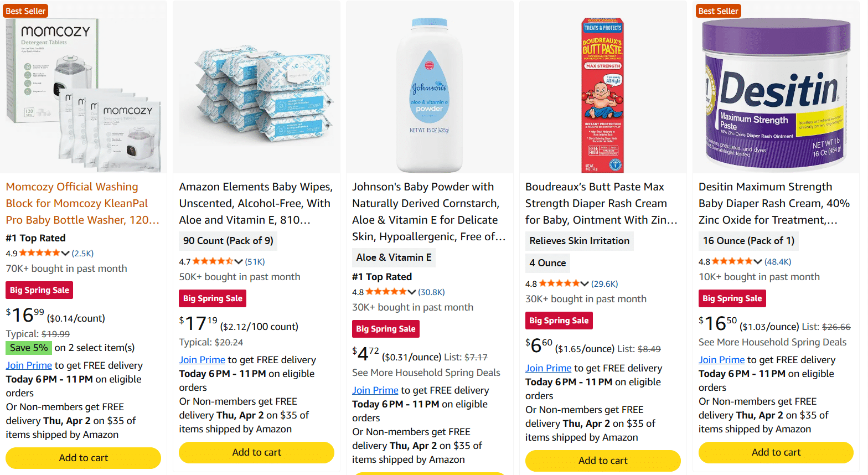Add Amazon Elements Baby Wipes to cart
868x475 pixels.
tap(257, 452)
